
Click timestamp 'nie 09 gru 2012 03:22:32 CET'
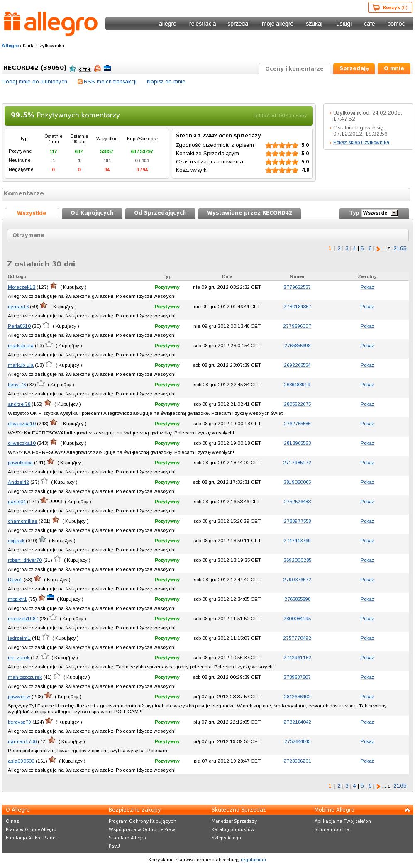pos(227,287)
